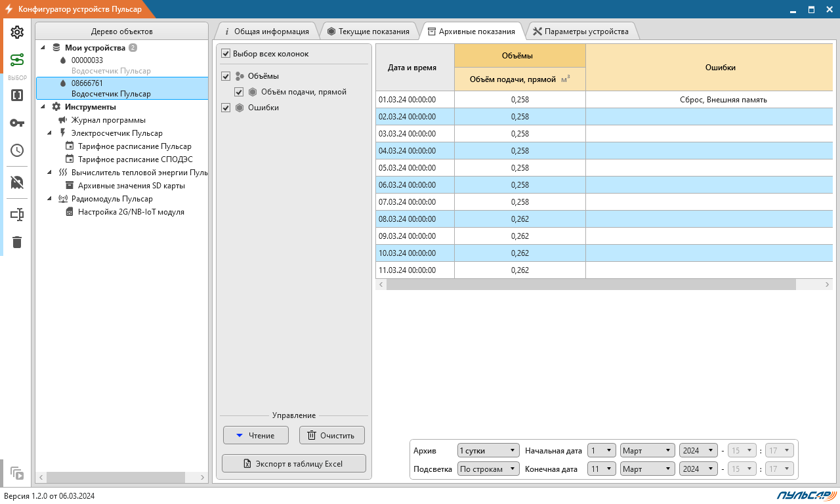Viewport: 840px width, 504px height.
Task: Click the bracket device icon in sidebar
Action: (x=17, y=95)
